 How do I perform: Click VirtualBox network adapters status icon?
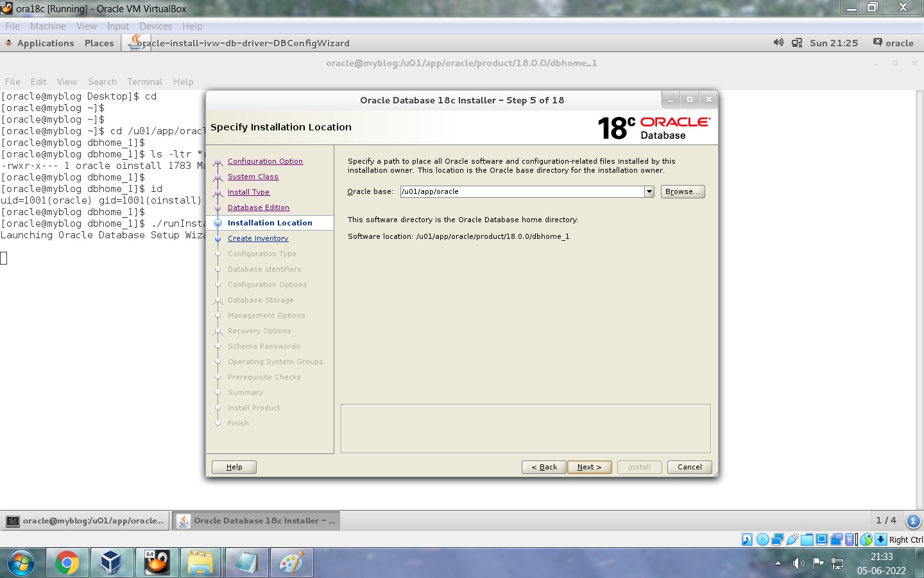pos(778,539)
